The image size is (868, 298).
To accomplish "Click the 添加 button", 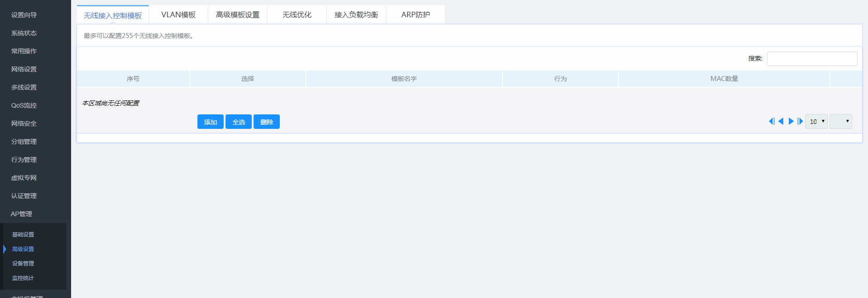I will pyautogui.click(x=211, y=122).
